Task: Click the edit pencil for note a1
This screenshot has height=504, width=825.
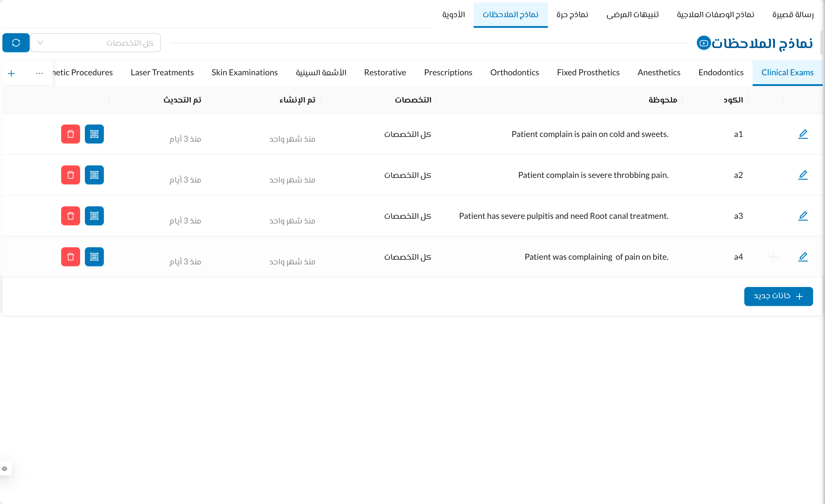Action: tap(802, 134)
